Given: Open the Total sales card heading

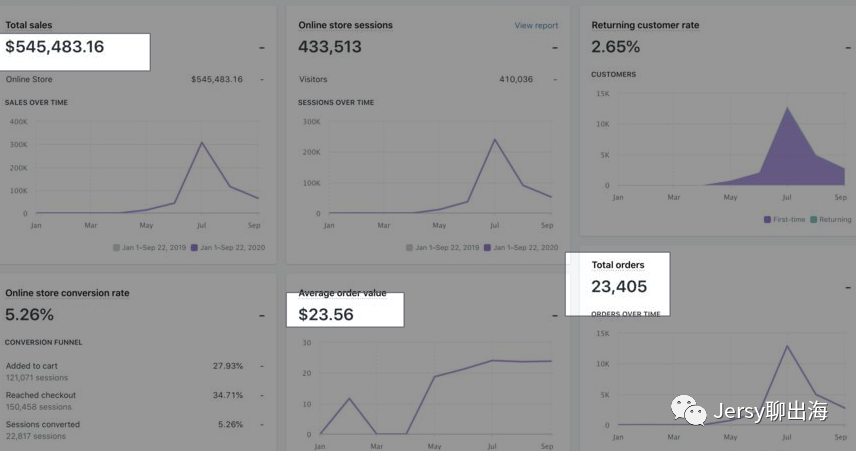Looking at the screenshot, I should (29, 25).
